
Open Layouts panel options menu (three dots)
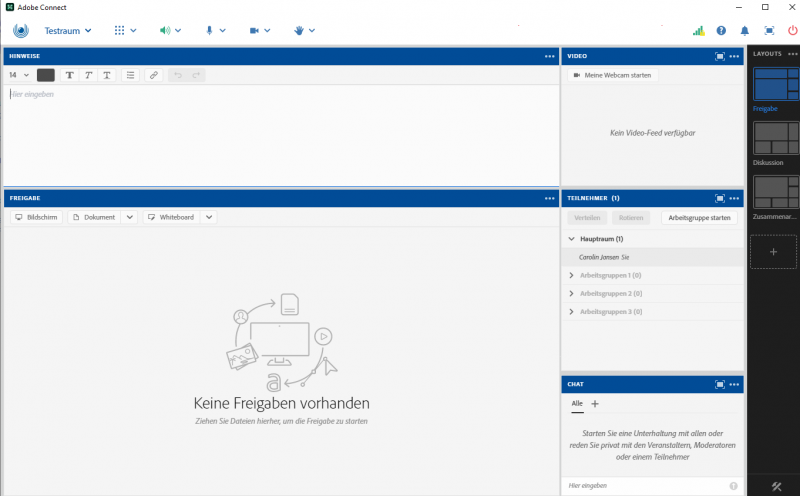click(x=792, y=54)
